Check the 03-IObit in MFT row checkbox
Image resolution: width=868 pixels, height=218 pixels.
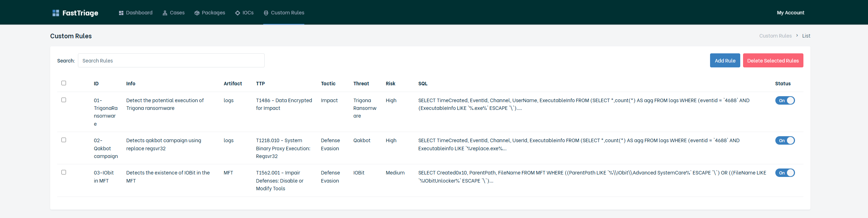coord(64,172)
